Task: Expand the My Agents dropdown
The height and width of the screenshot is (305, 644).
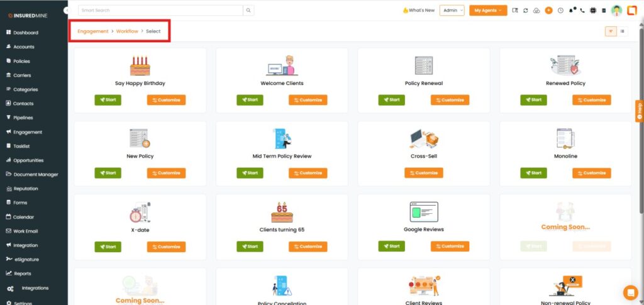Action: (x=487, y=11)
